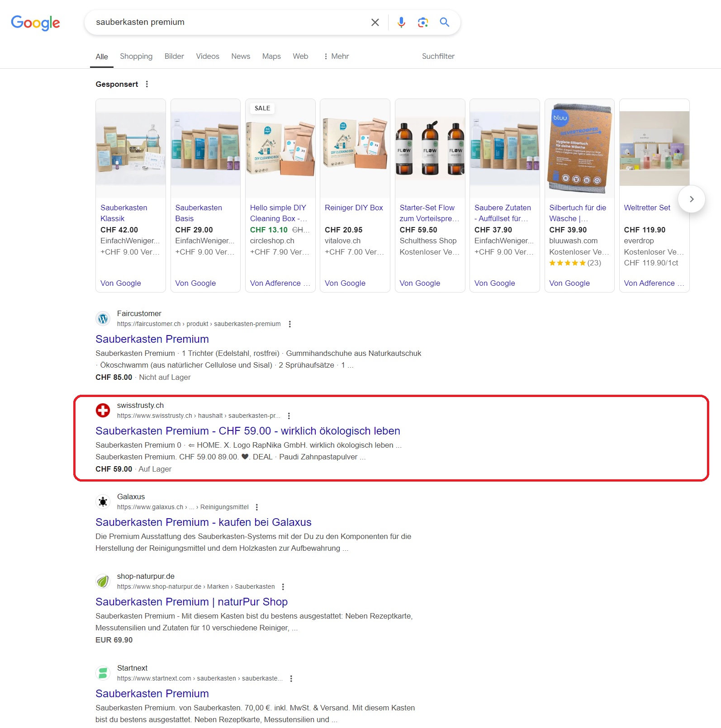721x728 pixels.
Task: Click the swisstrusty.ch Swiss cross favicon
Action: [103, 411]
